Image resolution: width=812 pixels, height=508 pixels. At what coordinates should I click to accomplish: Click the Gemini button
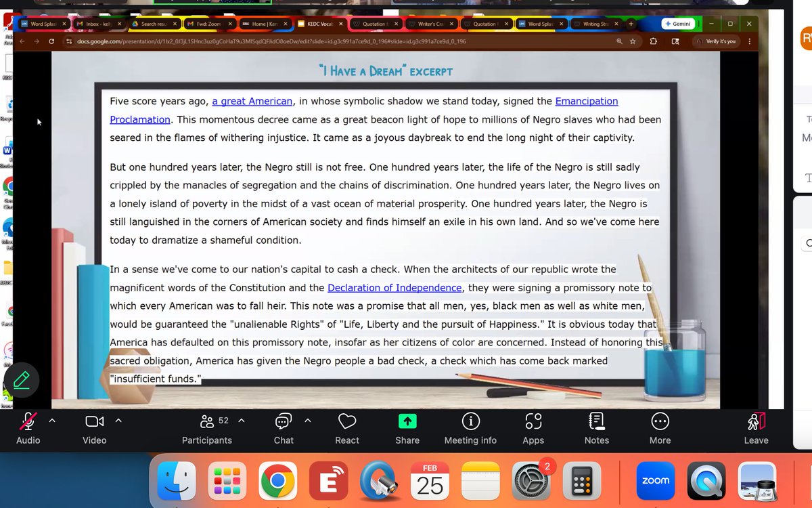pos(678,24)
